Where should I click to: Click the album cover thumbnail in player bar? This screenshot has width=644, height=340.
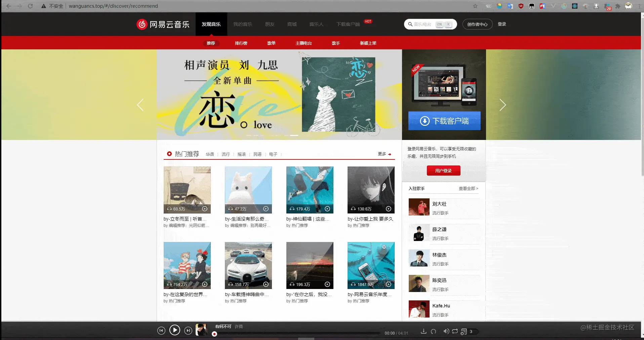coord(201,330)
